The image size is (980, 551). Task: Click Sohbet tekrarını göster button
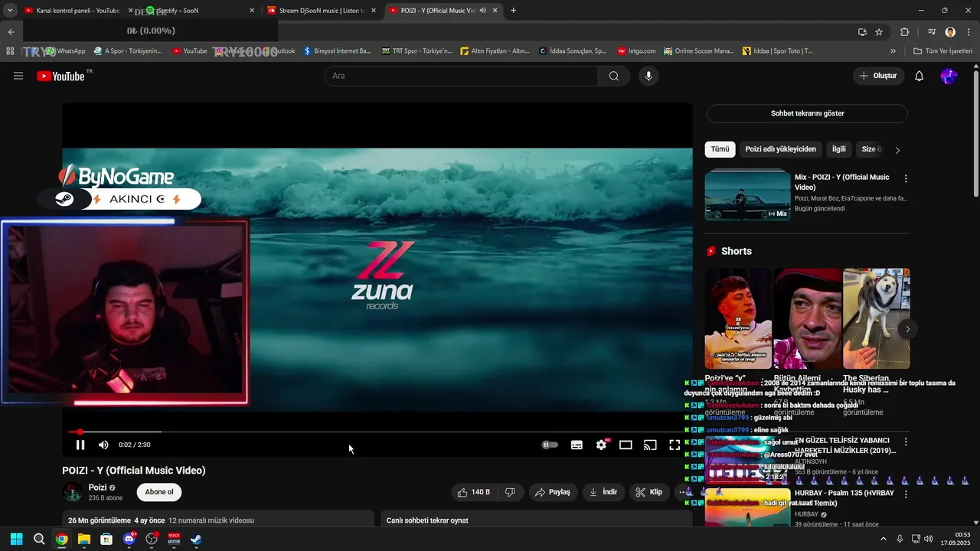tap(807, 113)
